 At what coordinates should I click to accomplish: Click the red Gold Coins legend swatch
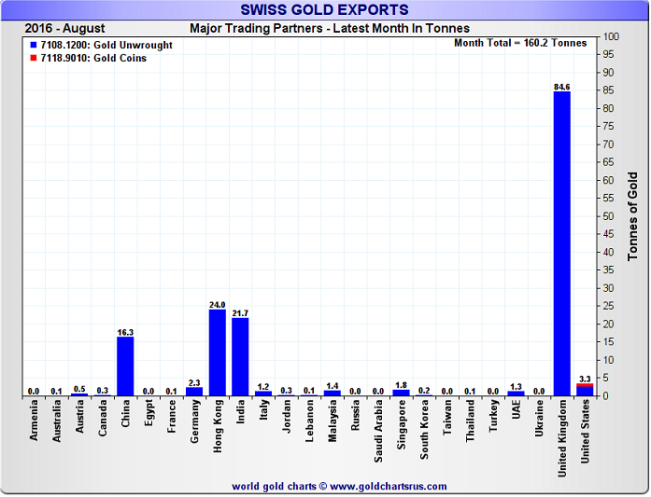tap(34, 58)
